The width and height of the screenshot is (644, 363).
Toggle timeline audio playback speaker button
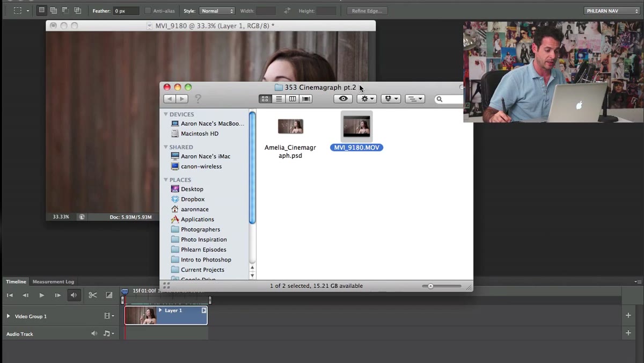point(74,295)
